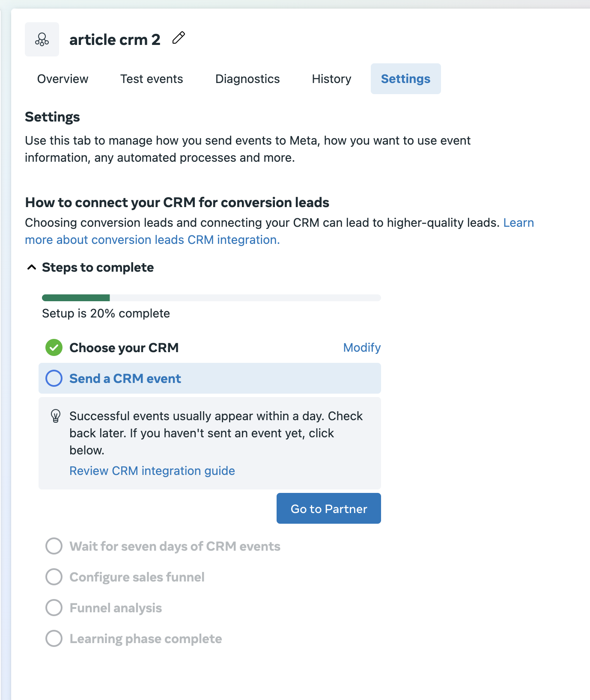Open Review CRM integration guide link

point(152,471)
